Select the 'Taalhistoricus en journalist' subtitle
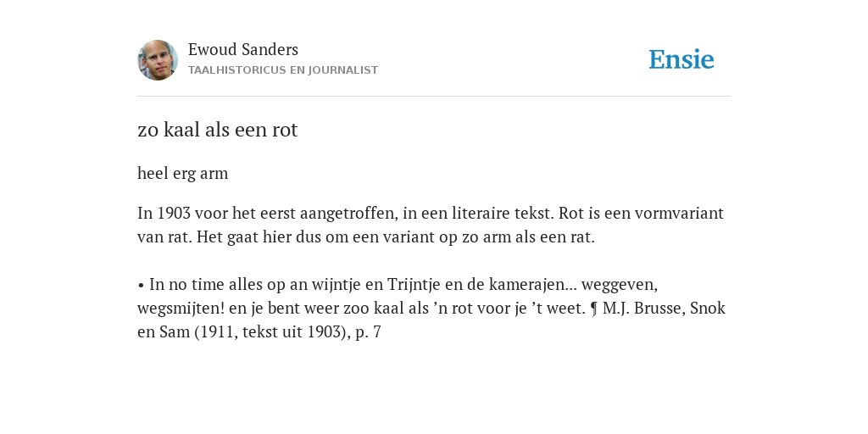The height and width of the screenshot is (434, 868). [283, 70]
